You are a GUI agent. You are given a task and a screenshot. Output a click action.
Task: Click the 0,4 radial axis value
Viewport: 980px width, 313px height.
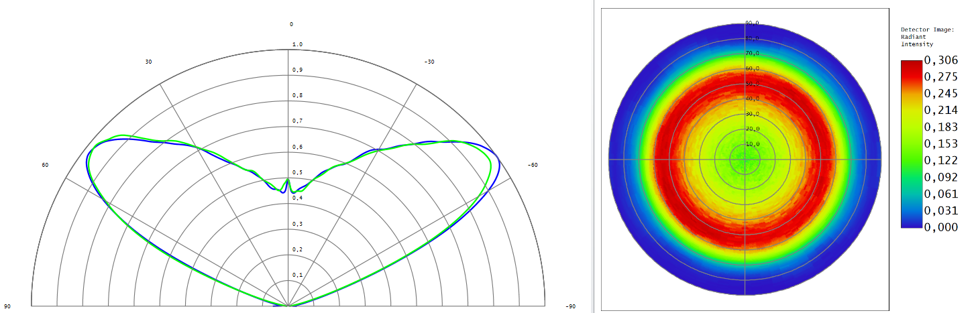tap(297, 198)
